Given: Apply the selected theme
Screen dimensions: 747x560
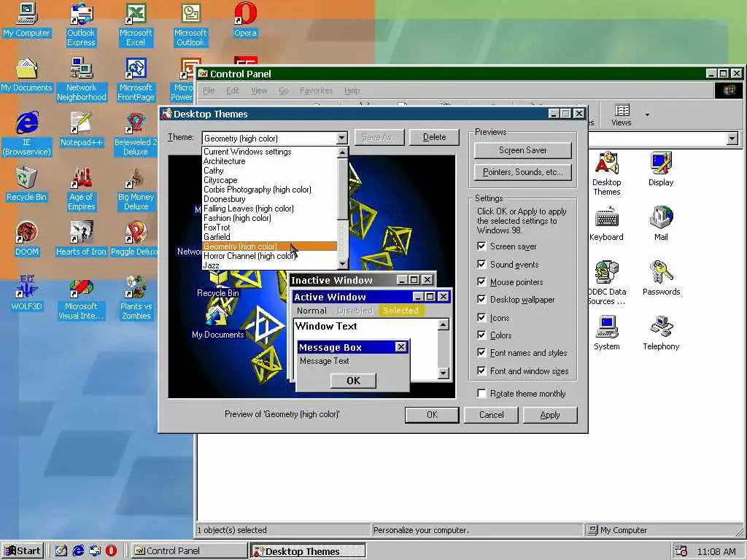Looking at the screenshot, I should point(550,415).
